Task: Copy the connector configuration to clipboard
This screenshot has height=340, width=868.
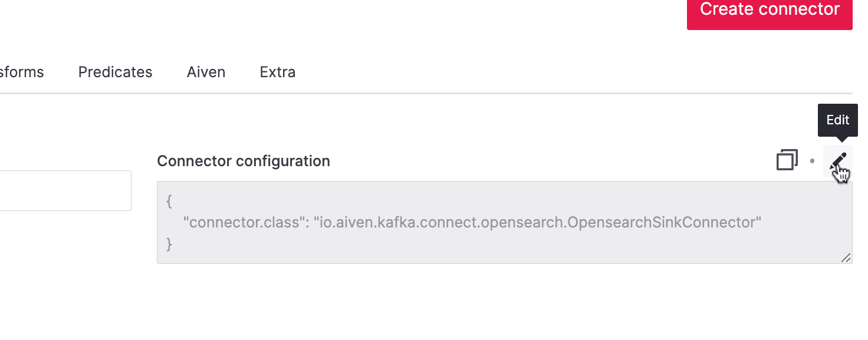Action: [786, 160]
